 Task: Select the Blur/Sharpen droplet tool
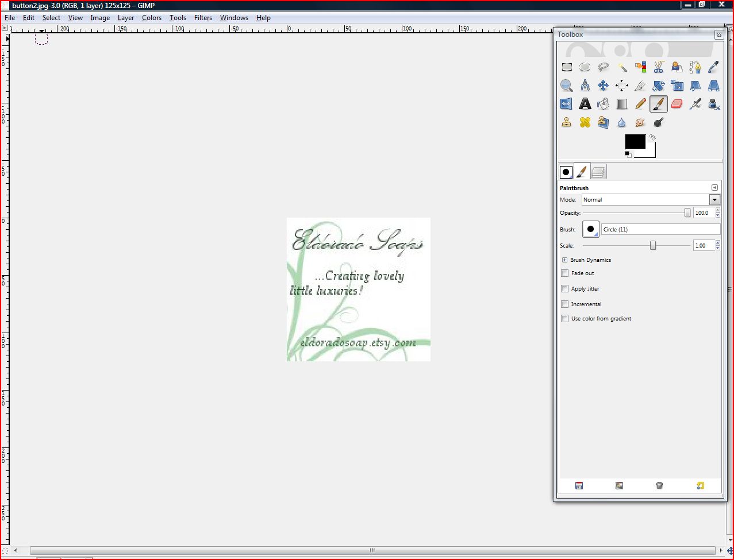tap(622, 122)
